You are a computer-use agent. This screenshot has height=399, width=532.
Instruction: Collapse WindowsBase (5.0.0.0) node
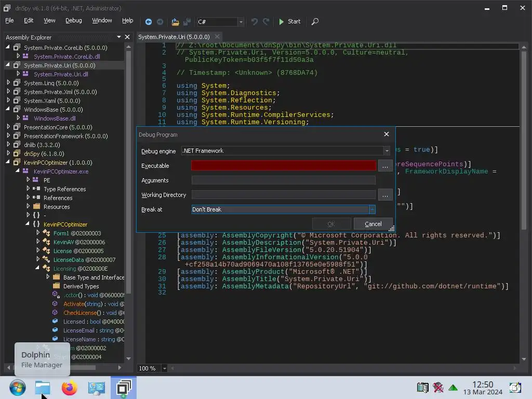click(x=8, y=109)
